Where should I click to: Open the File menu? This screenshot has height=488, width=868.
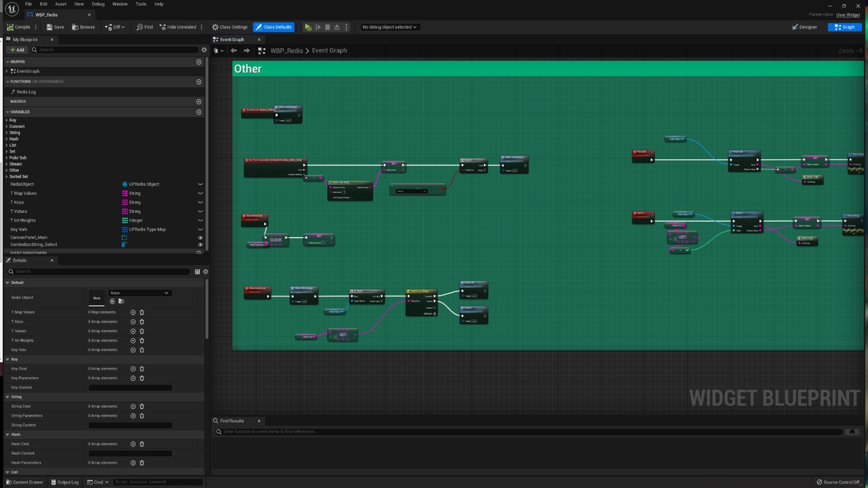[28, 4]
